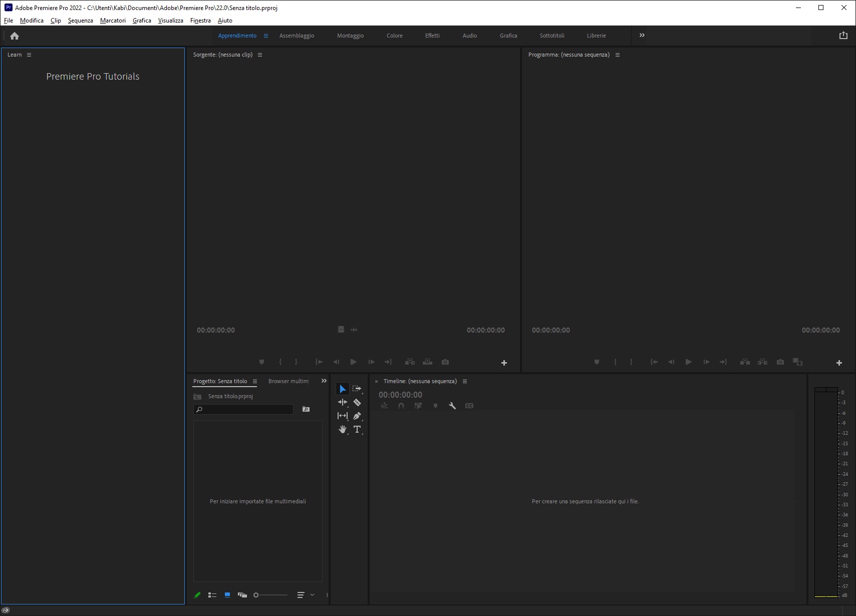
Task: Open the Browser multimediale tab
Action: point(289,381)
